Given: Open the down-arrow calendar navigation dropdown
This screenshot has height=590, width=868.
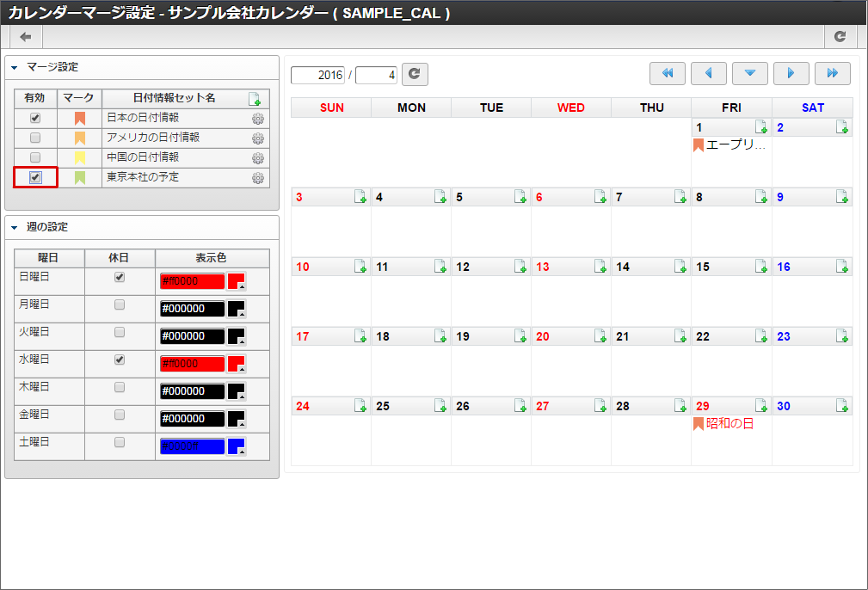Looking at the screenshot, I should (750, 74).
